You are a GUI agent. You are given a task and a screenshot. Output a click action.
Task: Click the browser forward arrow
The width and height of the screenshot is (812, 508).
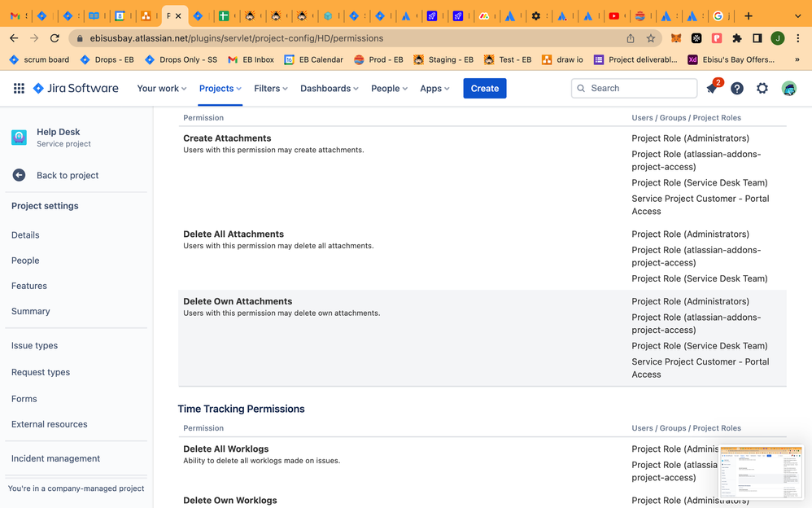(x=34, y=38)
